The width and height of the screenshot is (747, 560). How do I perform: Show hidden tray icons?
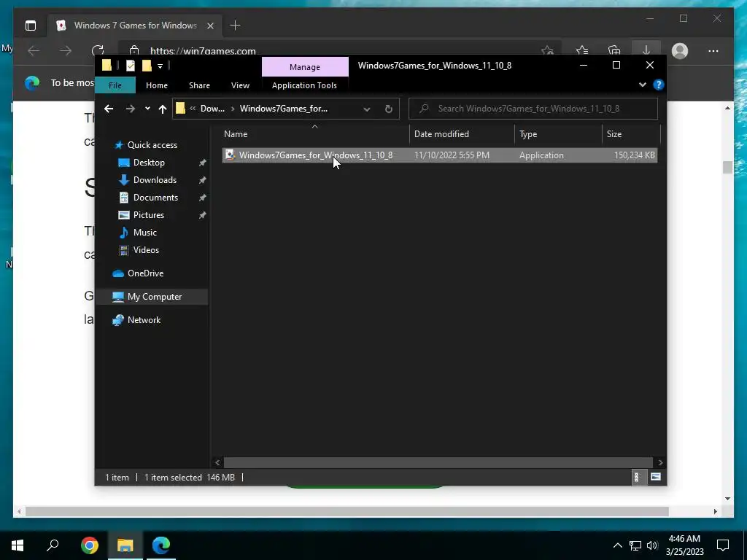coord(617,545)
